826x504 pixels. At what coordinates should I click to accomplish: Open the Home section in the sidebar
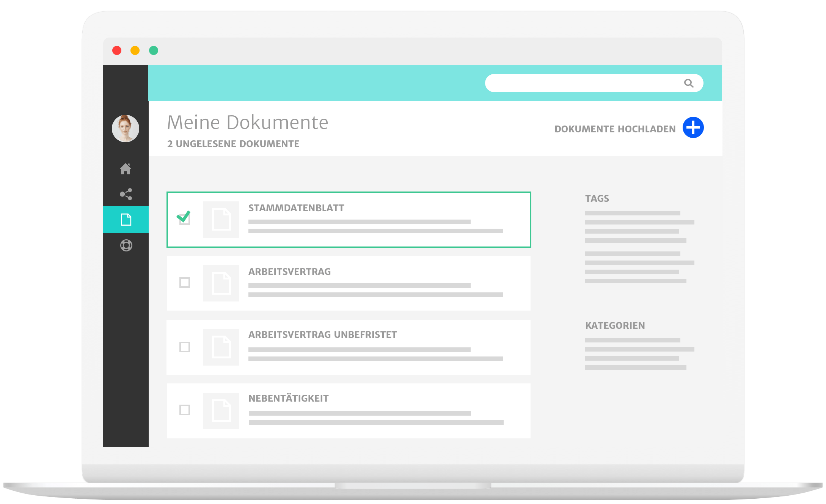pyautogui.click(x=126, y=169)
